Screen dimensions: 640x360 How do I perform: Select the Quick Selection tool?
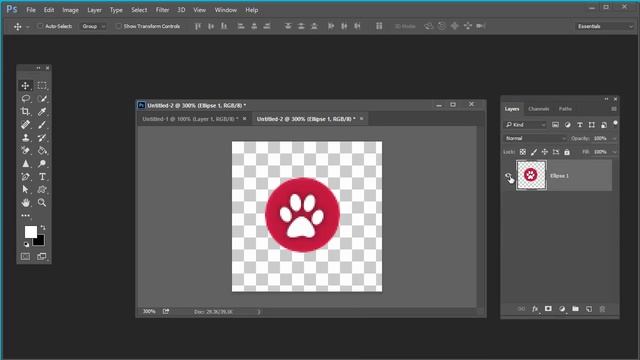coord(42,99)
